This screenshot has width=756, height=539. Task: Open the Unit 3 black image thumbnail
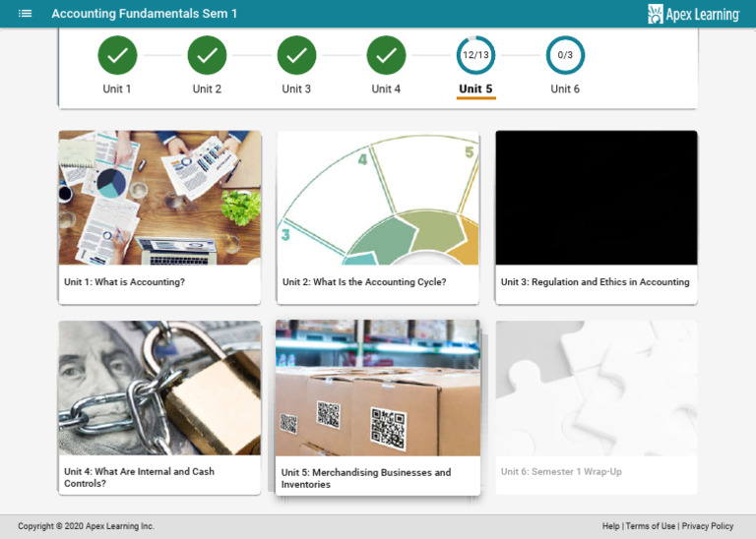pos(597,198)
